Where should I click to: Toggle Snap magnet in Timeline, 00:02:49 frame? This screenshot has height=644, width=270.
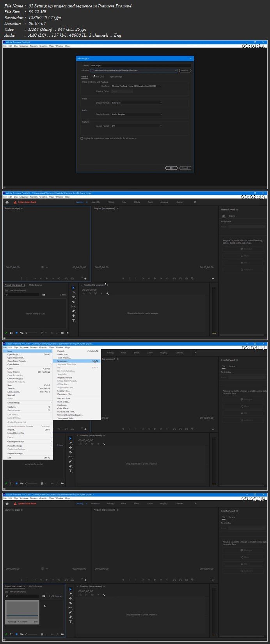tap(90, 294)
